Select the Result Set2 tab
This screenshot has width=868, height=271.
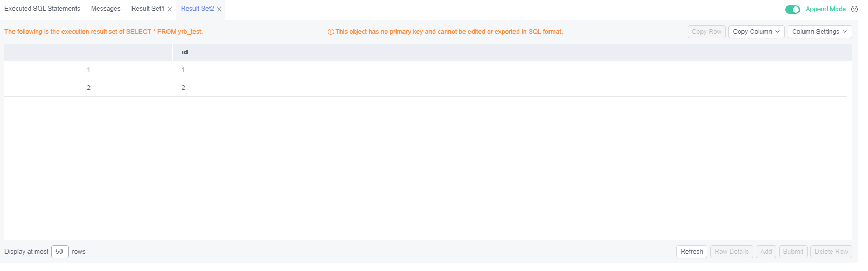click(x=197, y=9)
